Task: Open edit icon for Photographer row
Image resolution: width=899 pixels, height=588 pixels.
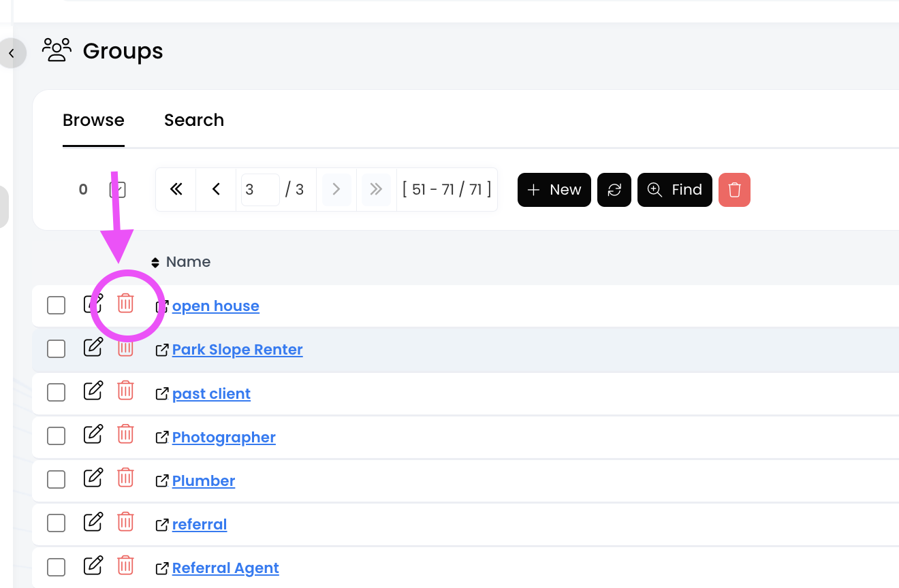Action: pyautogui.click(x=93, y=434)
